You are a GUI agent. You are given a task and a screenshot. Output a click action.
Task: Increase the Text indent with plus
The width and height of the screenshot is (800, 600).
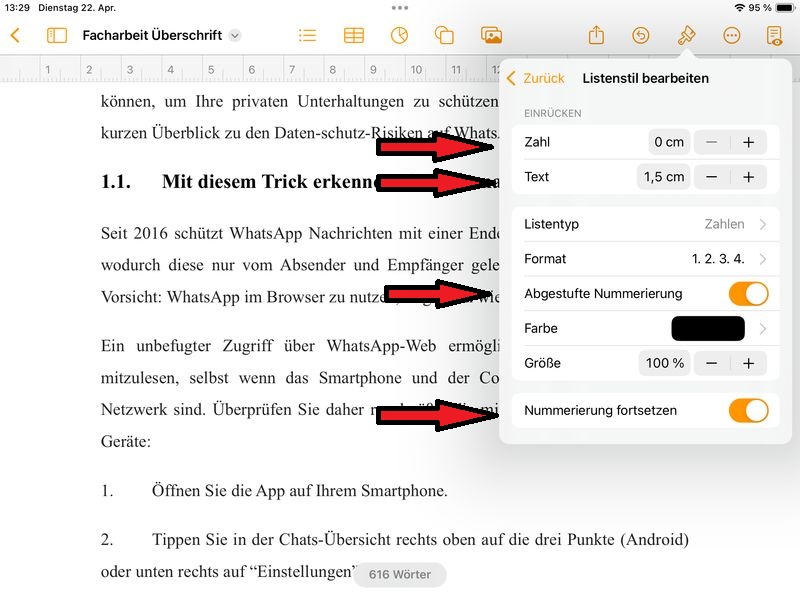click(x=748, y=177)
